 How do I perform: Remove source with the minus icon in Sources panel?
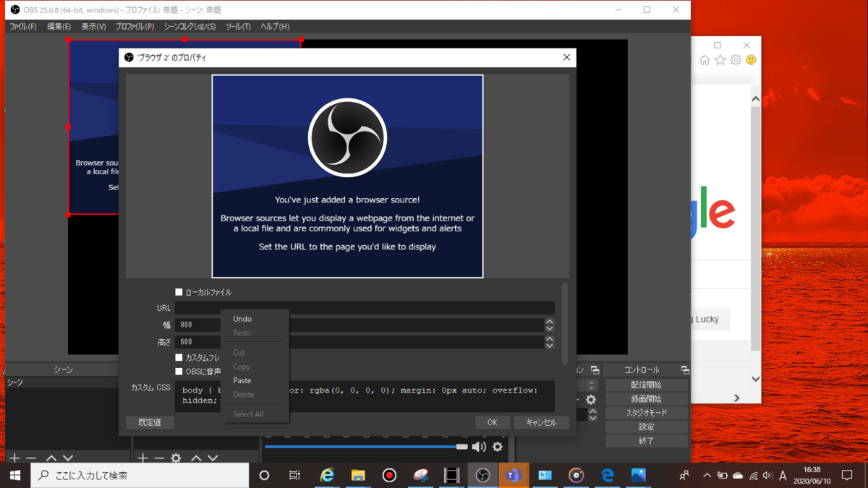point(159,458)
